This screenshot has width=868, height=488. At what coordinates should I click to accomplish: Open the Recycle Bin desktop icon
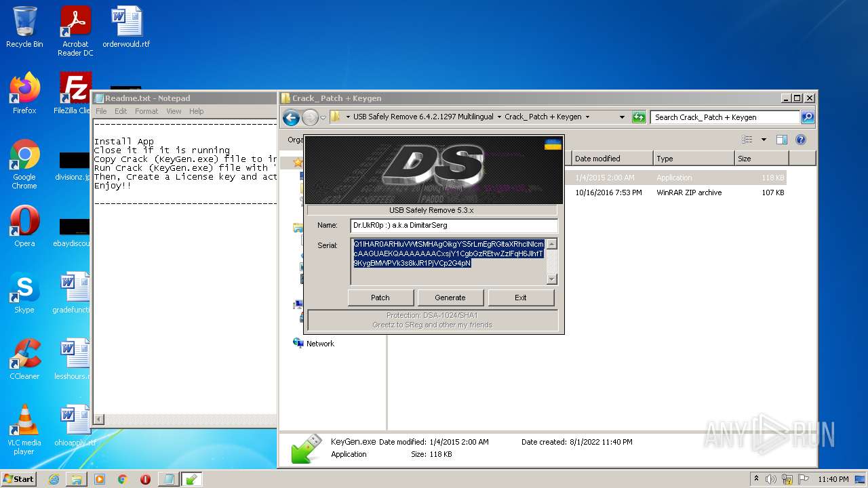click(24, 27)
